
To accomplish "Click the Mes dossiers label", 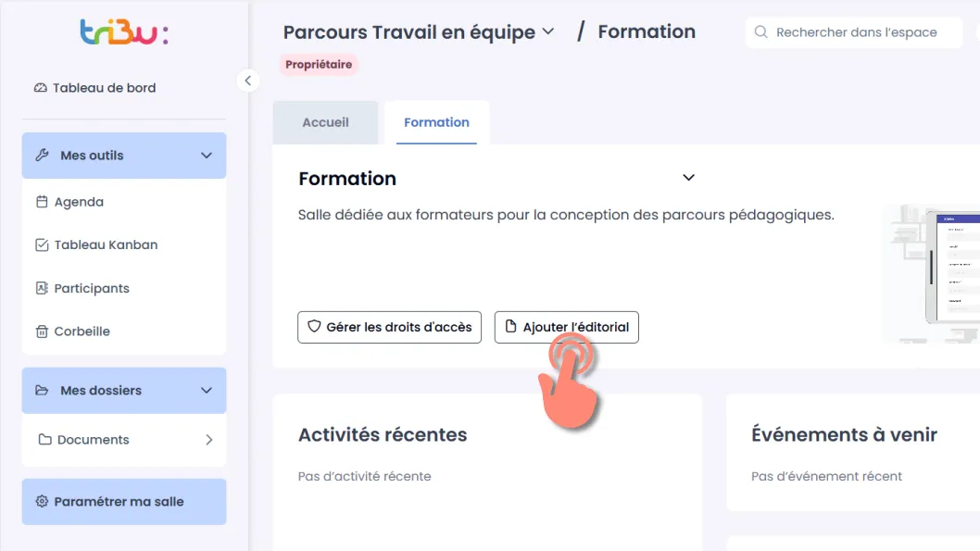I will click(101, 391).
